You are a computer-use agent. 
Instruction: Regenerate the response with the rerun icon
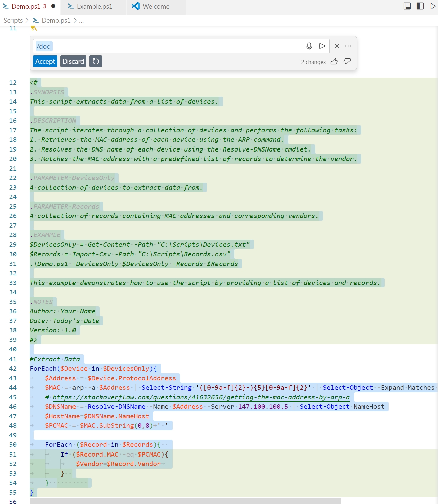tap(96, 61)
